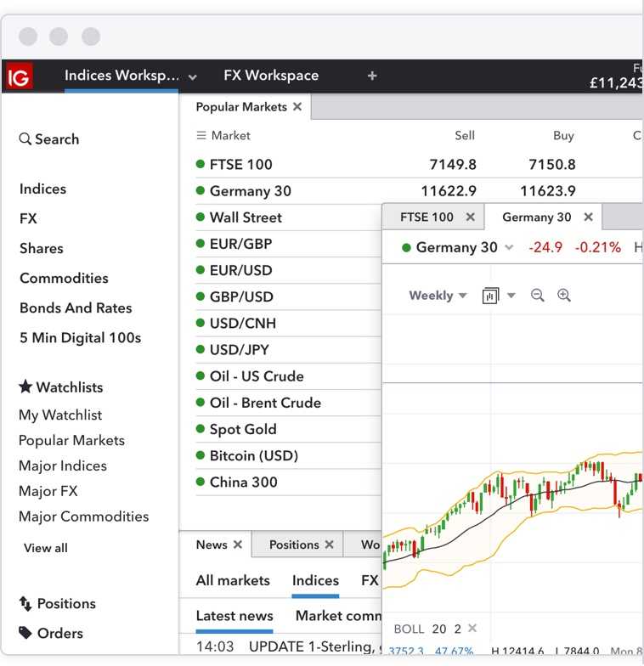
Task: Click the IG logo icon
Action: (x=19, y=76)
